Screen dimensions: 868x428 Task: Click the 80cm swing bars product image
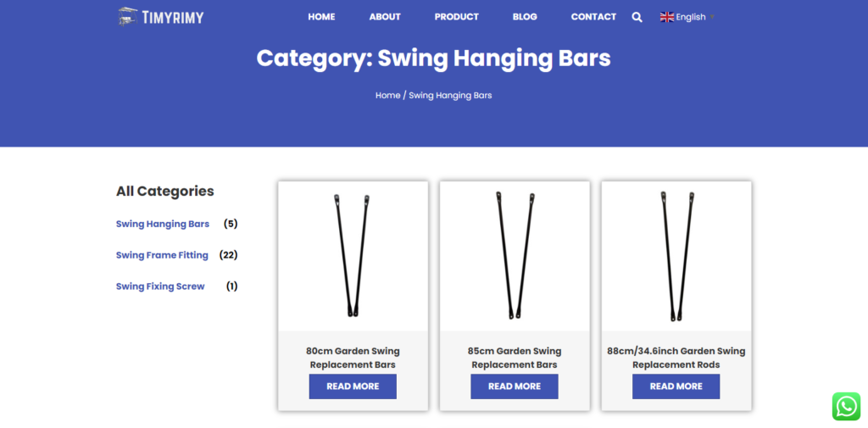pos(353,255)
